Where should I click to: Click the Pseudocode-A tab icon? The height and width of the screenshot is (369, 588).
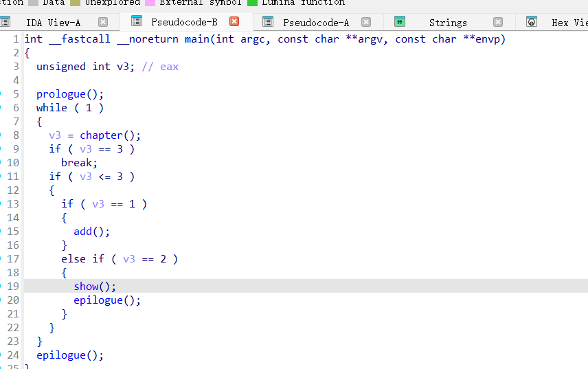click(269, 22)
